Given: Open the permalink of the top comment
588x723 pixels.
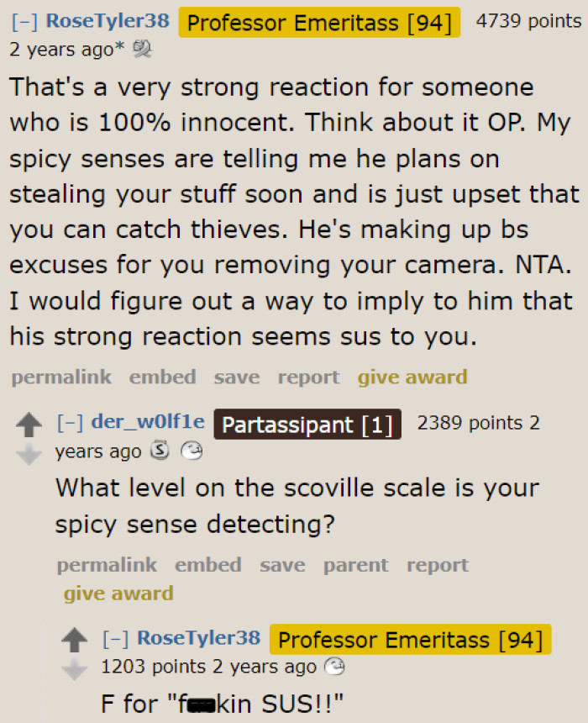Looking at the screenshot, I should [60, 377].
